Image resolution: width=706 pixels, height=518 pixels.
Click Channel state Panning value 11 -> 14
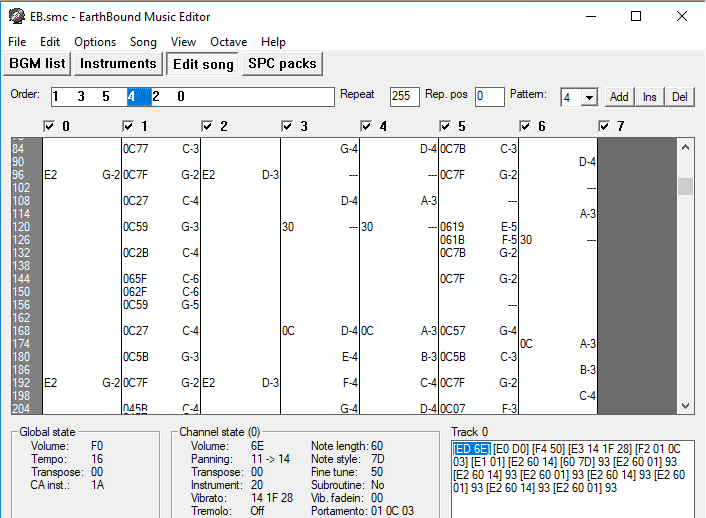271,459
